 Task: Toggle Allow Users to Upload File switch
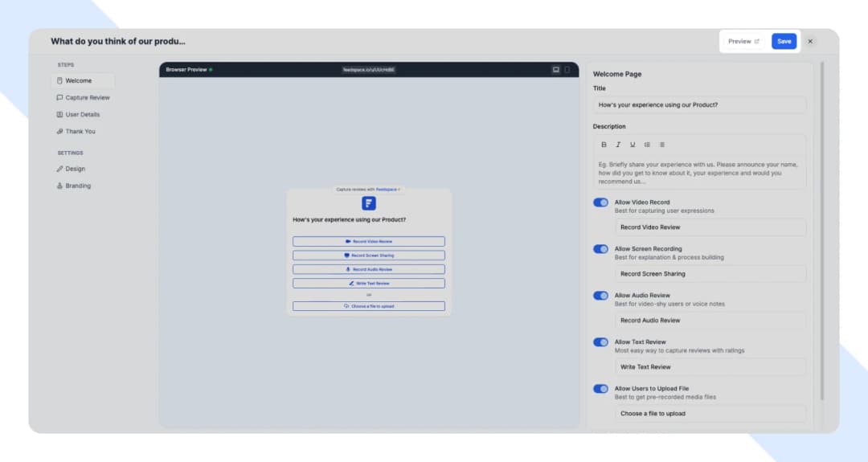(600, 388)
